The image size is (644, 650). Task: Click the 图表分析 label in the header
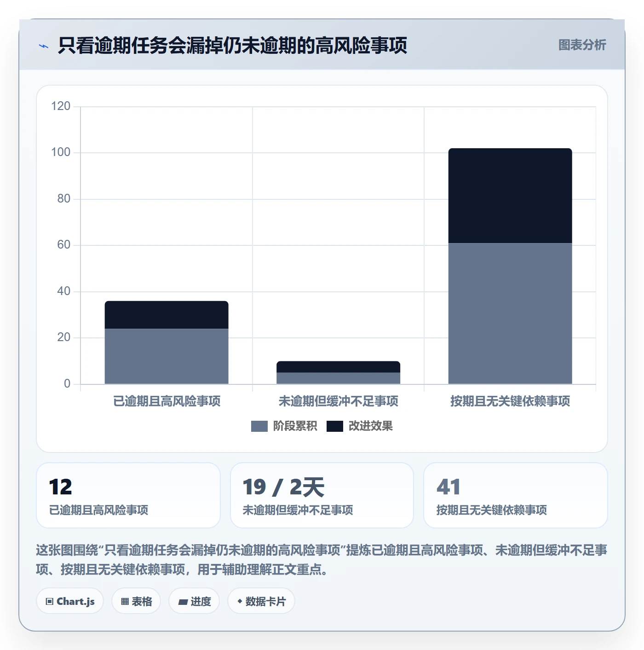pyautogui.click(x=582, y=45)
